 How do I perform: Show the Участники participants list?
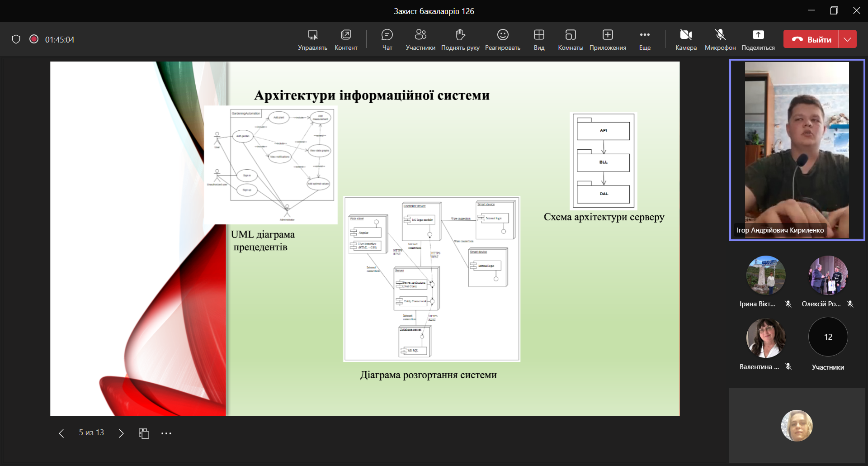pyautogui.click(x=420, y=39)
